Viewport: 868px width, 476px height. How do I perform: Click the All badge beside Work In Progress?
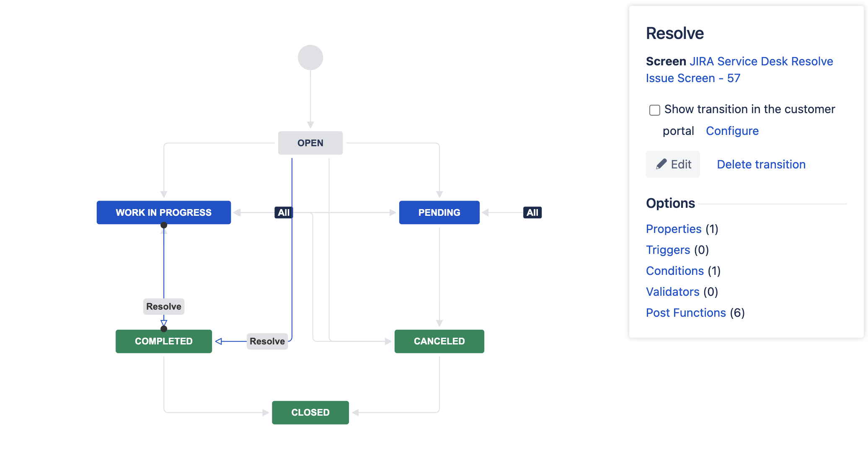pos(283,212)
